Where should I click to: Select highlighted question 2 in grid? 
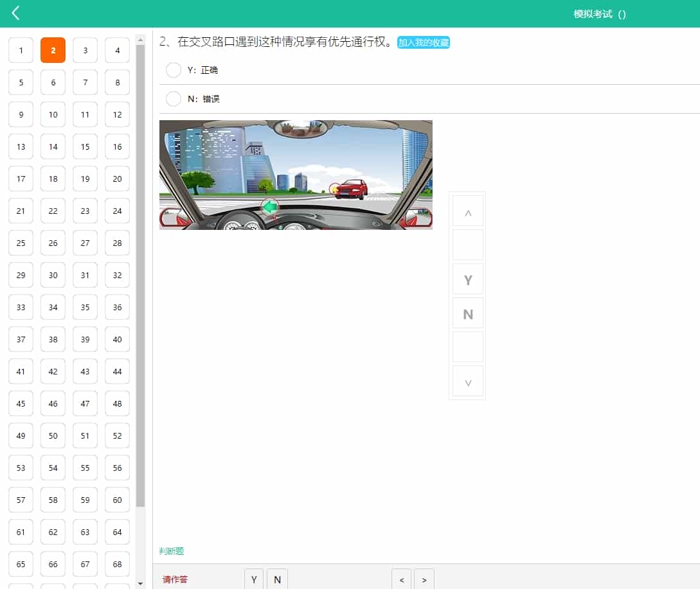(53, 50)
